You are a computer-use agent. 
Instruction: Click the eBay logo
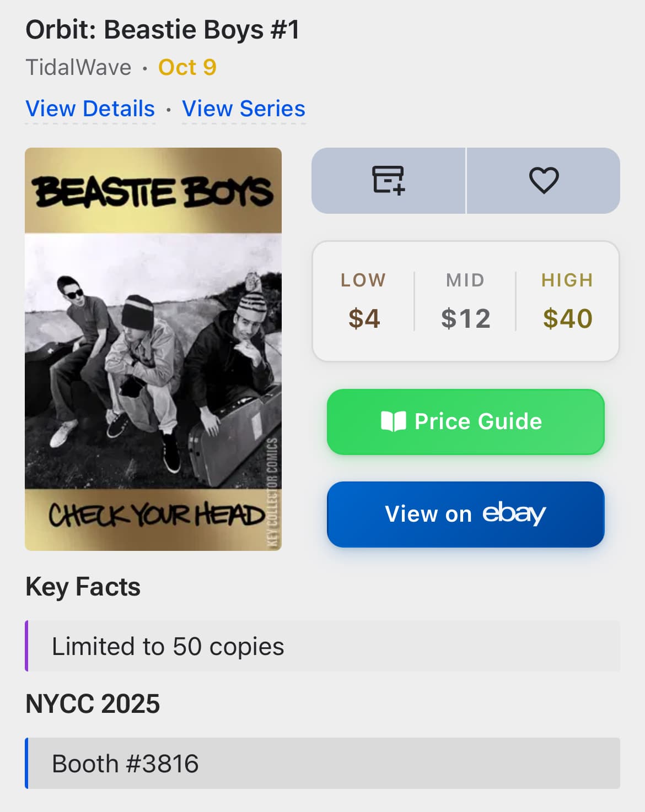pos(514,513)
